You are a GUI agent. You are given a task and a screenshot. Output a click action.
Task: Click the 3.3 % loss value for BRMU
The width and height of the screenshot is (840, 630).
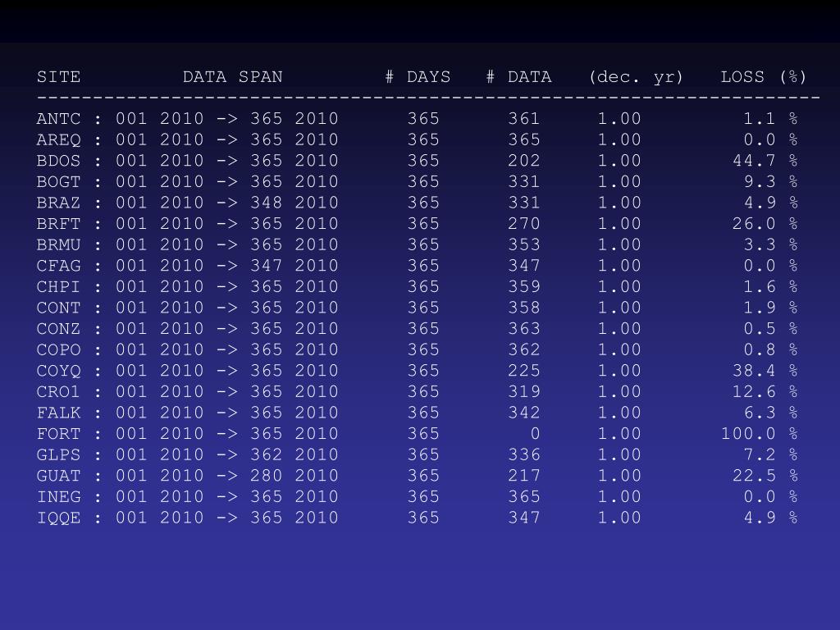[x=771, y=244]
